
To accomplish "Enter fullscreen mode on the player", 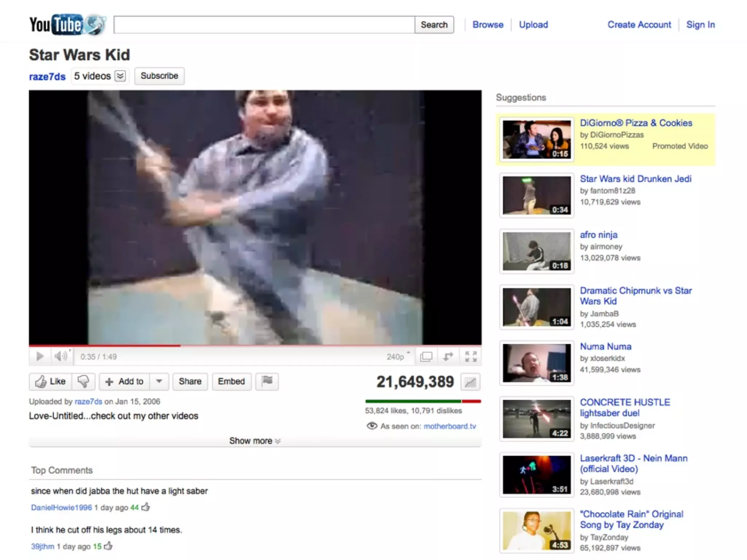I will (471, 356).
